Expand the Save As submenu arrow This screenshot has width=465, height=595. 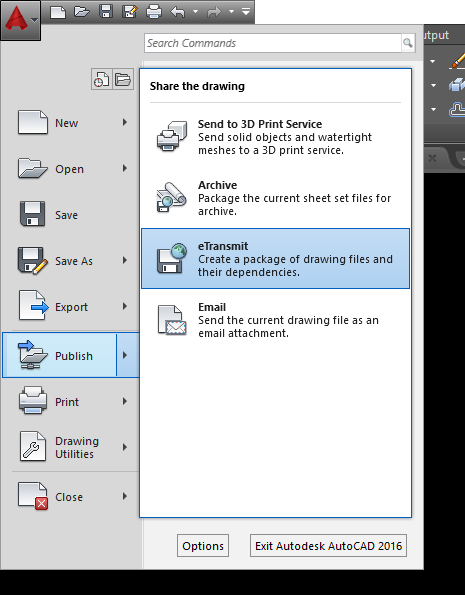click(x=125, y=260)
